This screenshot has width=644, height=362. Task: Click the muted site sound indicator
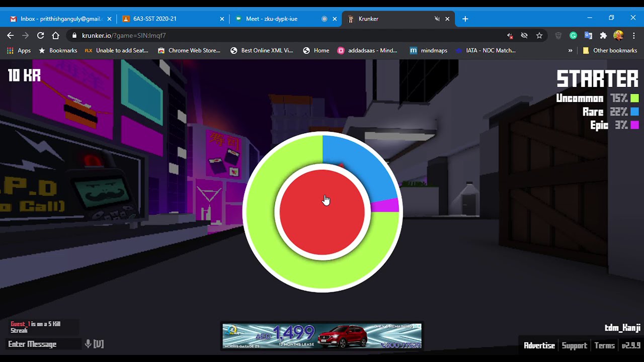pos(510,36)
